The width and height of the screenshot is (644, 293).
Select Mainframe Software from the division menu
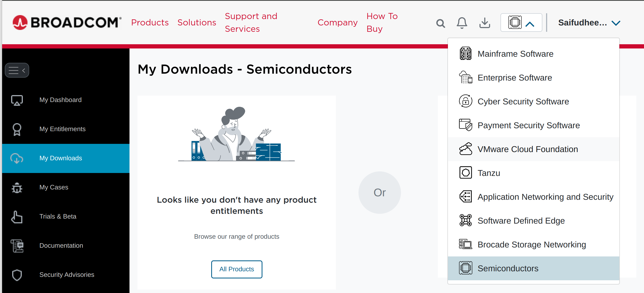tap(515, 54)
